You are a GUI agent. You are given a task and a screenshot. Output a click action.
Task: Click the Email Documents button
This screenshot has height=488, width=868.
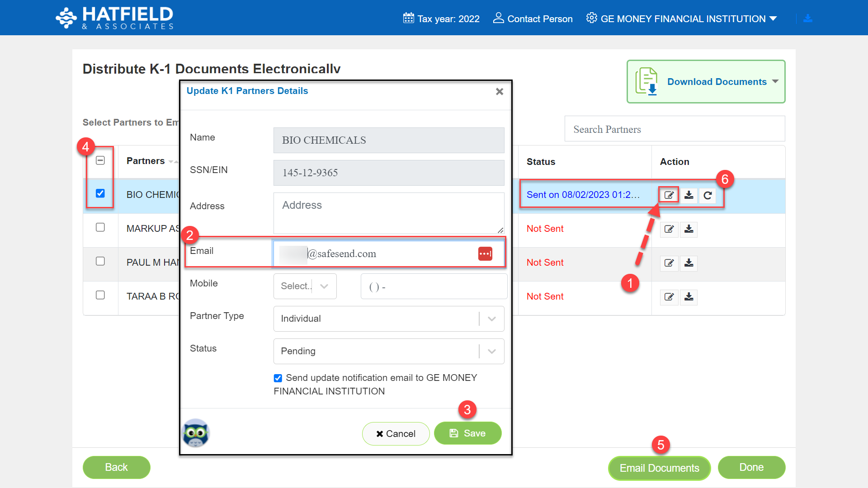tap(659, 468)
